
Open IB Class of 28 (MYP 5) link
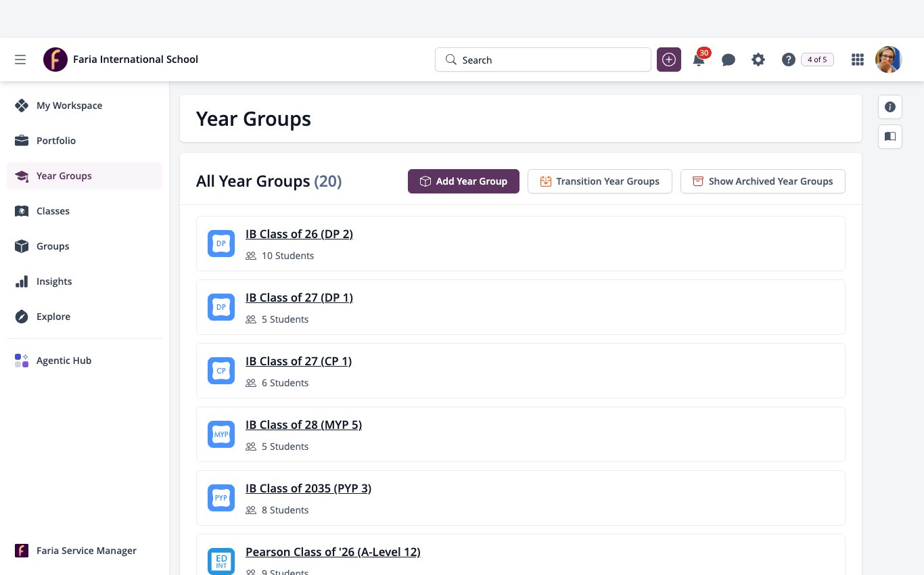[304, 425]
